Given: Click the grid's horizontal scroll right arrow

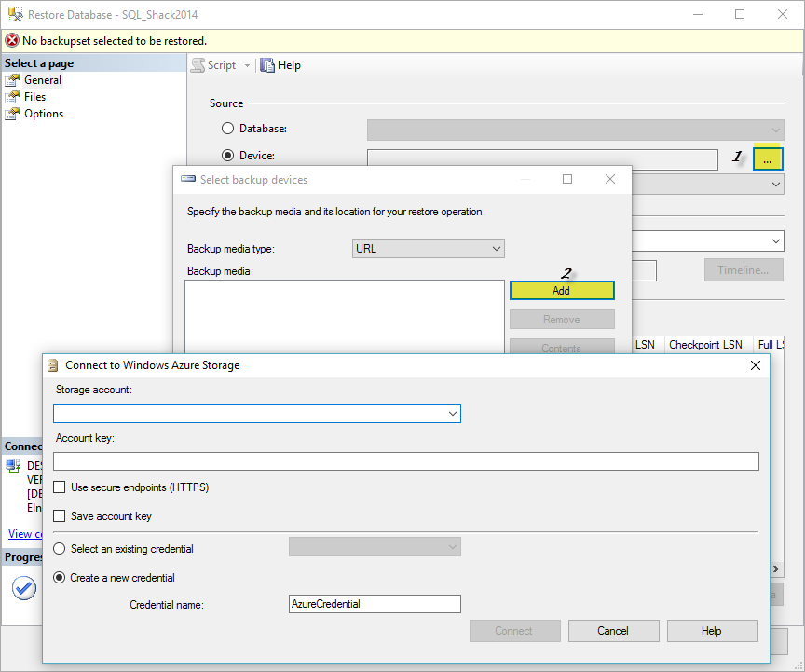Looking at the screenshot, I should (x=776, y=569).
